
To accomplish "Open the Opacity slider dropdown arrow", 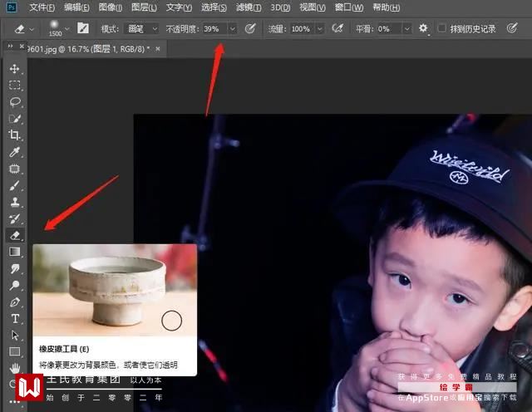I will pyautogui.click(x=233, y=29).
